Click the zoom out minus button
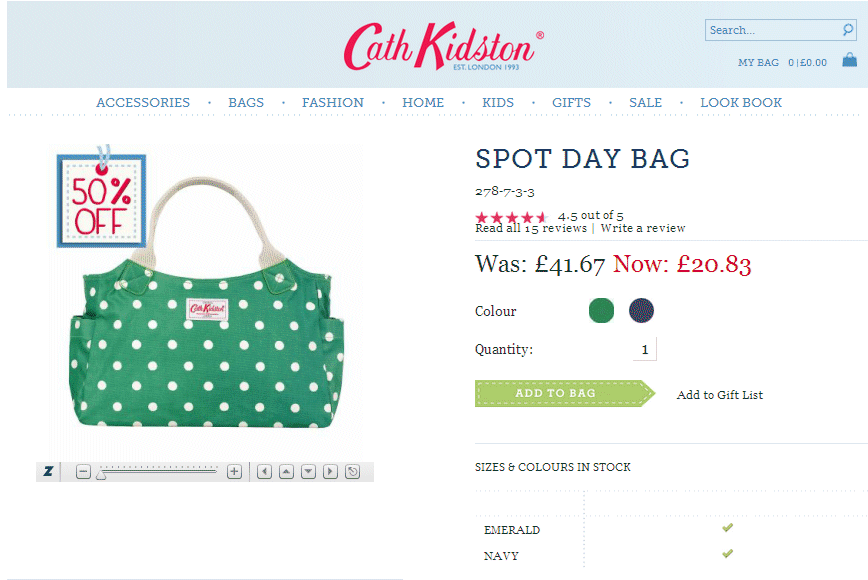Image resolution: width=868 pixels, height=580 pixels. pos(83,472)
